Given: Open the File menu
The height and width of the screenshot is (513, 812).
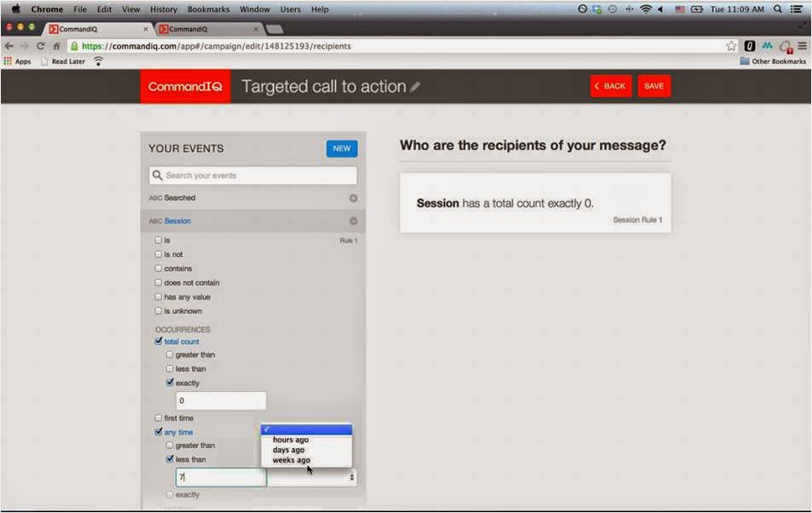Looking at the screenshot, I should click(80, 9).
